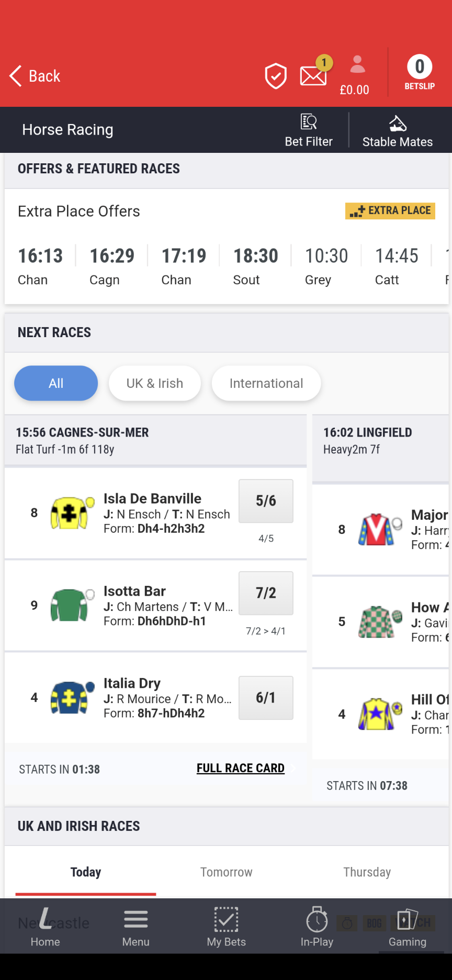
Task: Open My Bets from the bottom navigation
Action: pos(226,927)
